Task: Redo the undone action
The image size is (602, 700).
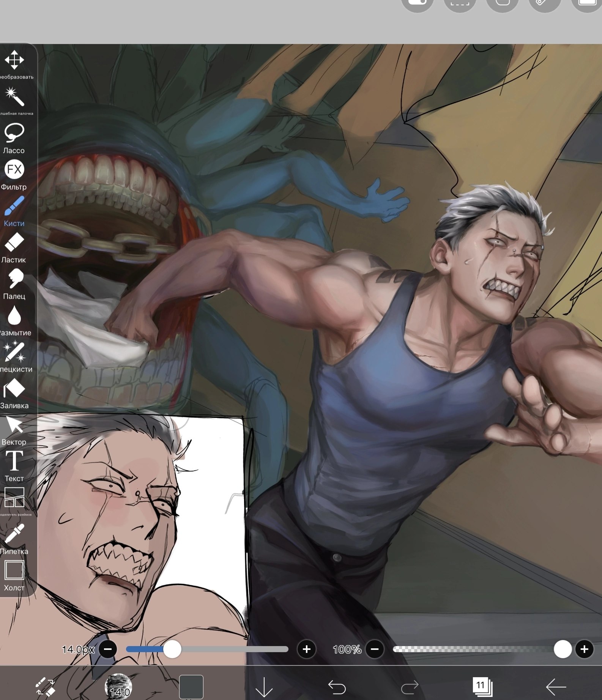Action: [410, 687]
